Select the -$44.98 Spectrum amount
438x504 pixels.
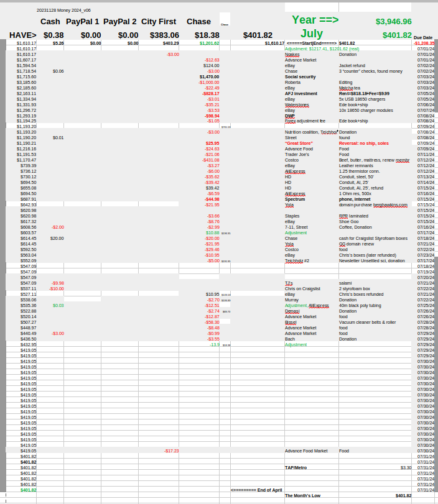click(x=212, y=199)
